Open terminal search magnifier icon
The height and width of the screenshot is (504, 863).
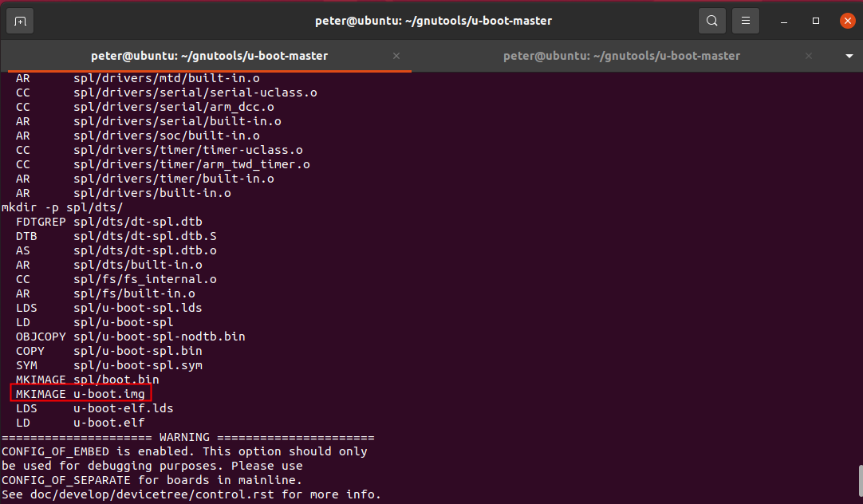click(x=711, y=21)
